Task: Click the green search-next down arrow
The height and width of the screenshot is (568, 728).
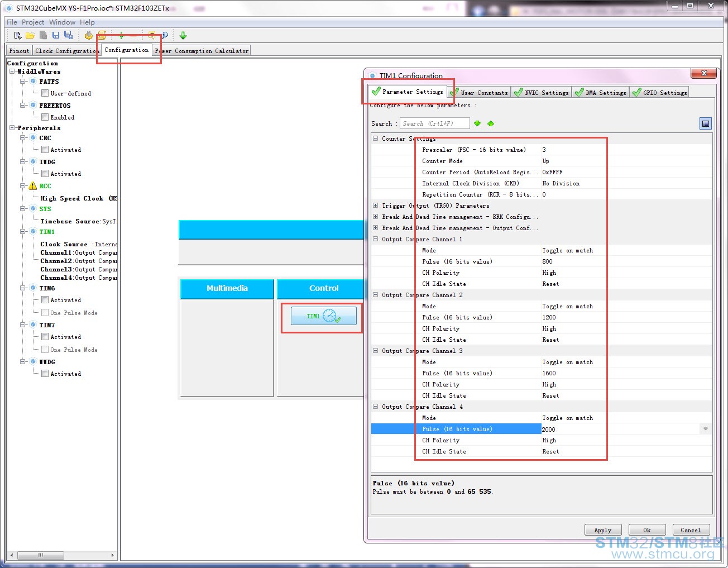Action: [x=477, y=123]
